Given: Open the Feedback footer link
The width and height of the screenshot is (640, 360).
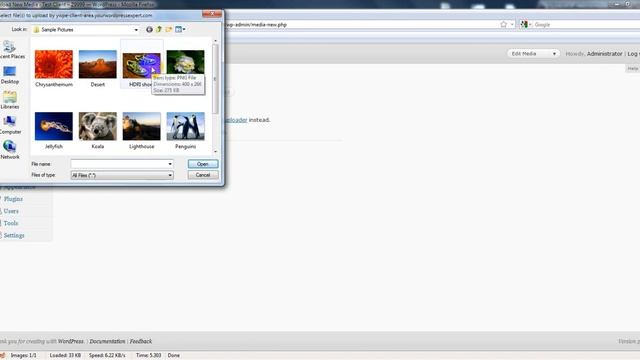Looking at the screenshot, I should (141, 341).
